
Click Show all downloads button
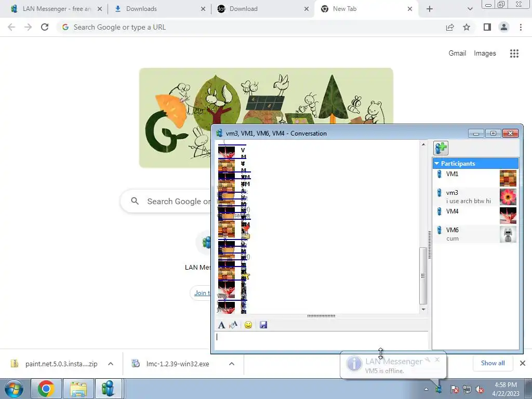(x=493, y=363)
